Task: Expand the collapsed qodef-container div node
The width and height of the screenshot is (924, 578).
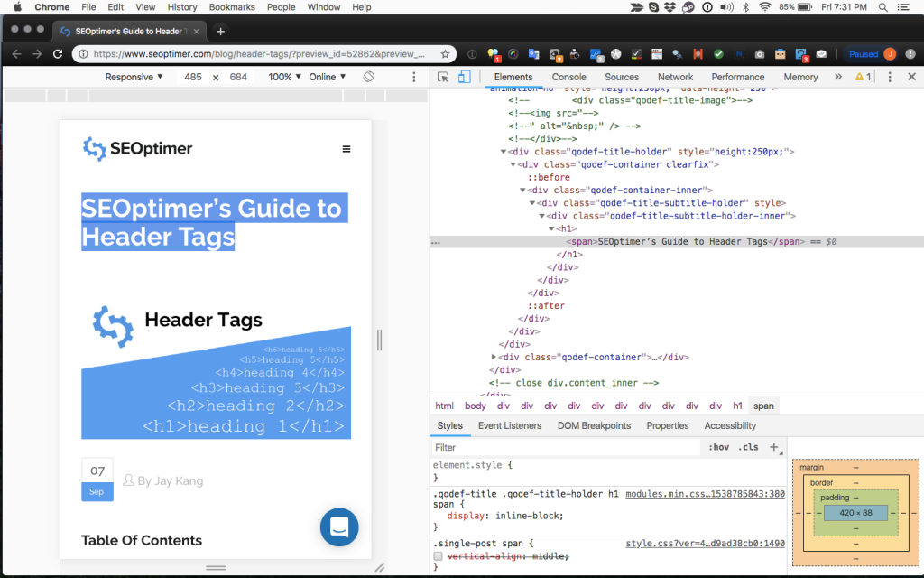Action: (x=492, y=357)
